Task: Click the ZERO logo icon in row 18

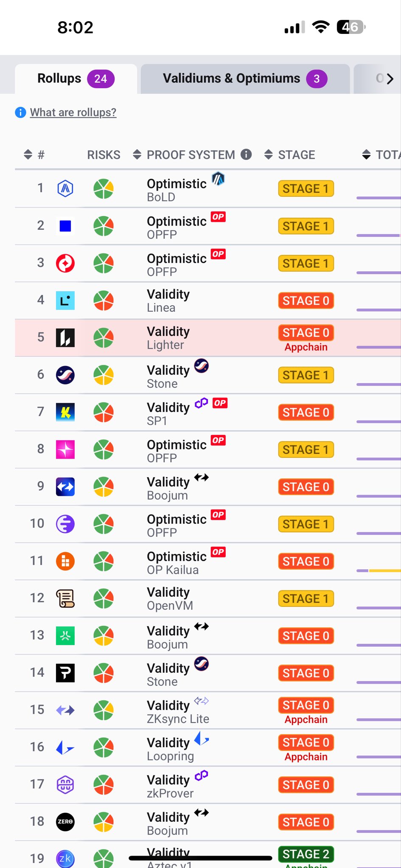Action: (65, 822)
